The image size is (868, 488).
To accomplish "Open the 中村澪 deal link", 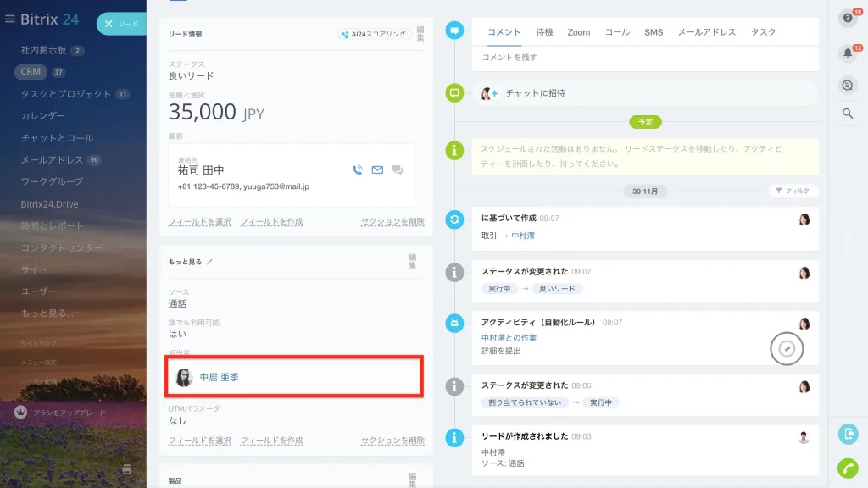I will [x=522, y=236].
